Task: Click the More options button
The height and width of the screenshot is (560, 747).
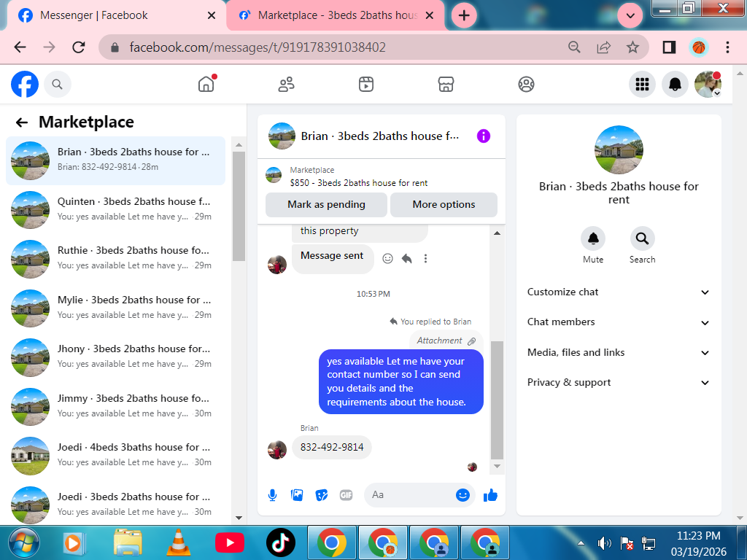Action: [444, 205]
